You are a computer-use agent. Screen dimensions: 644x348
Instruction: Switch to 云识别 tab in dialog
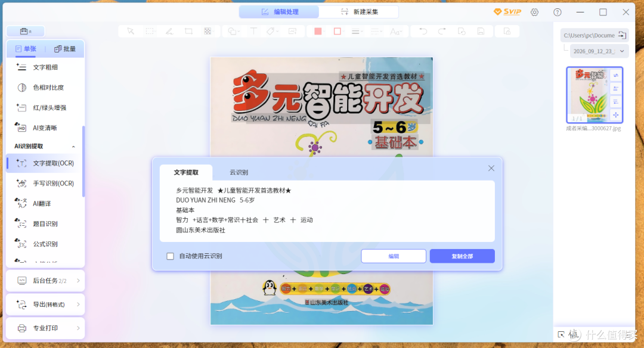(239, 172)
